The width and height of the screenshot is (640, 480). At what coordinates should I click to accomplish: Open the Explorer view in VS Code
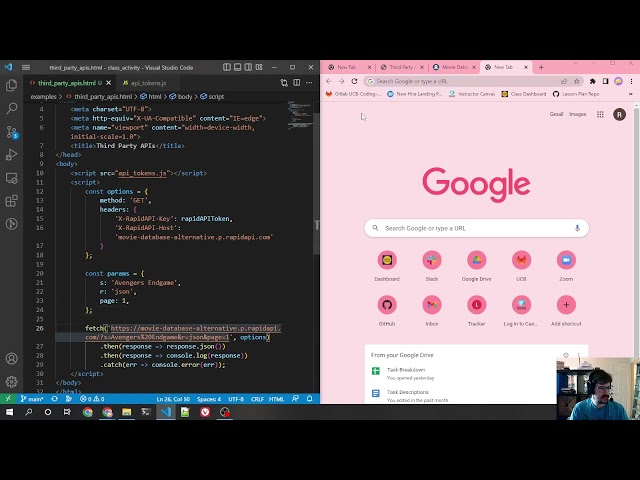11,85
